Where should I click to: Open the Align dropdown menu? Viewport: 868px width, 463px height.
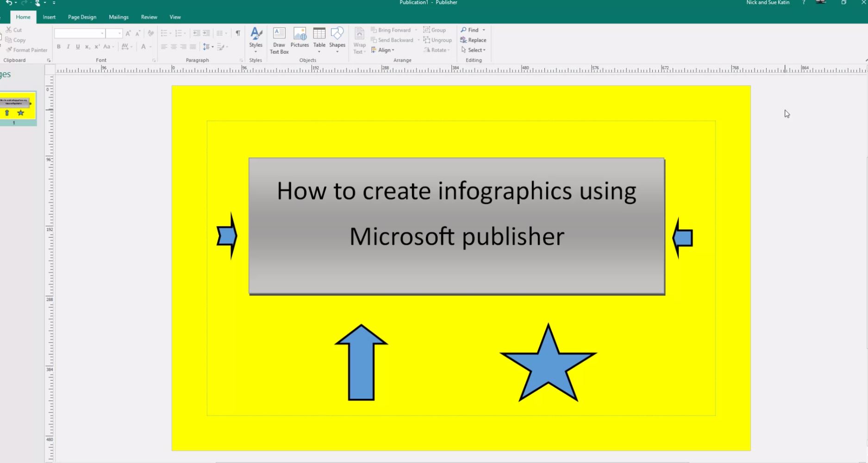(x=383, y=50)
